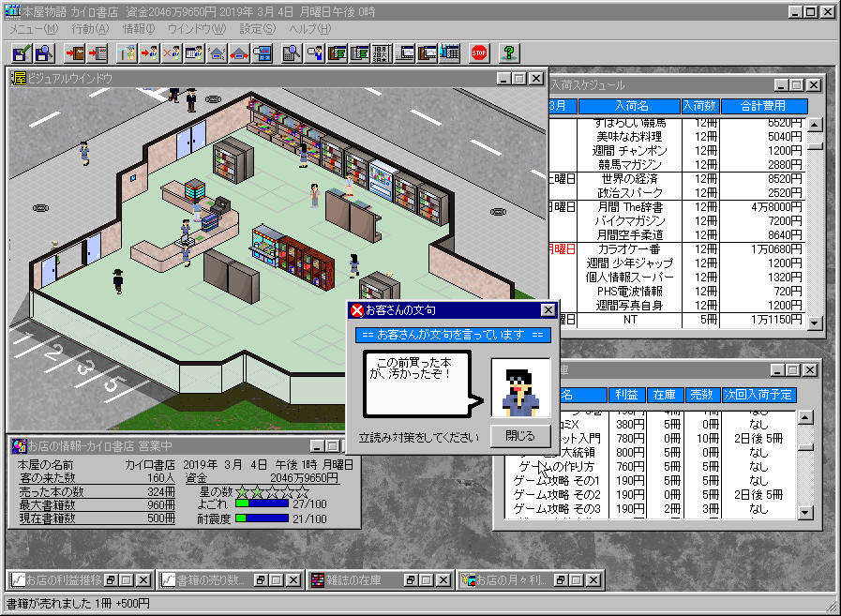Image resolution: width=841 pixels, height=616 pixels.
Task: Open the 情報(I) menu
Action: click(139, 29)
